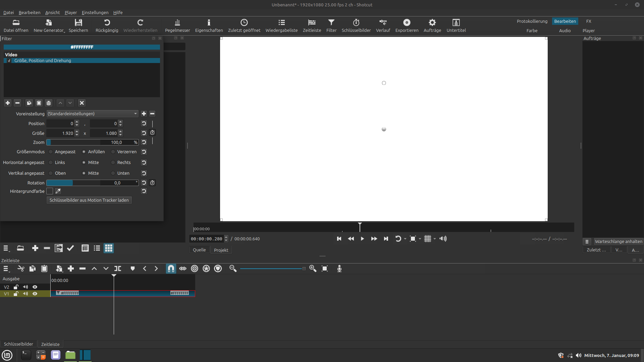Click the ripple delete scissors icon
Image resolution: width=644 pixels, height=362 pixels.
[x=21, y=268]
